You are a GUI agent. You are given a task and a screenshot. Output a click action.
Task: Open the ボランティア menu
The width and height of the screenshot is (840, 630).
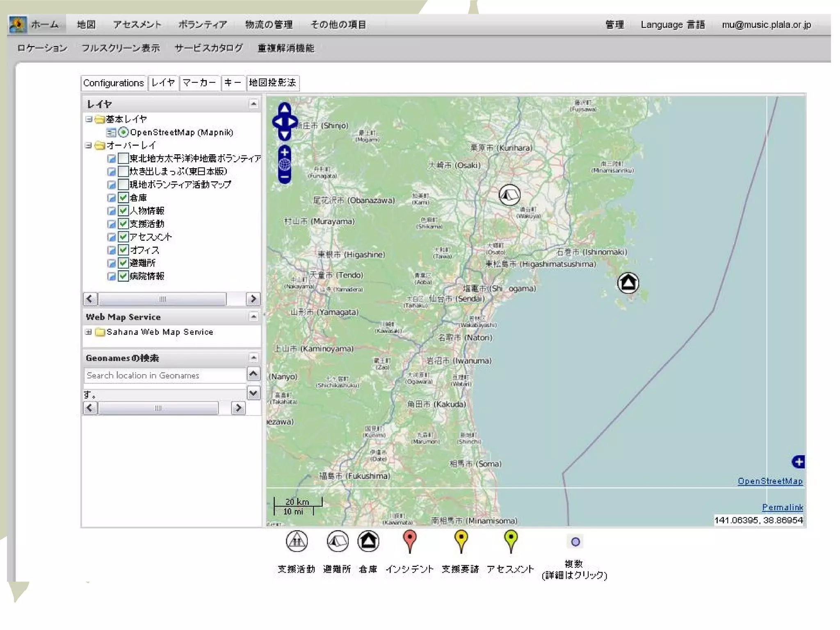pos(203,25)
